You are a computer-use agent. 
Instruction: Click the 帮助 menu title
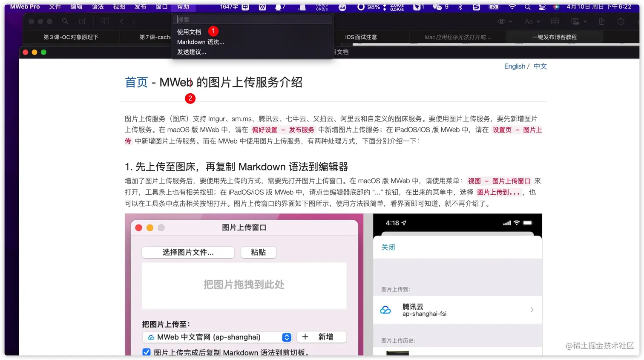click(183, 7)
